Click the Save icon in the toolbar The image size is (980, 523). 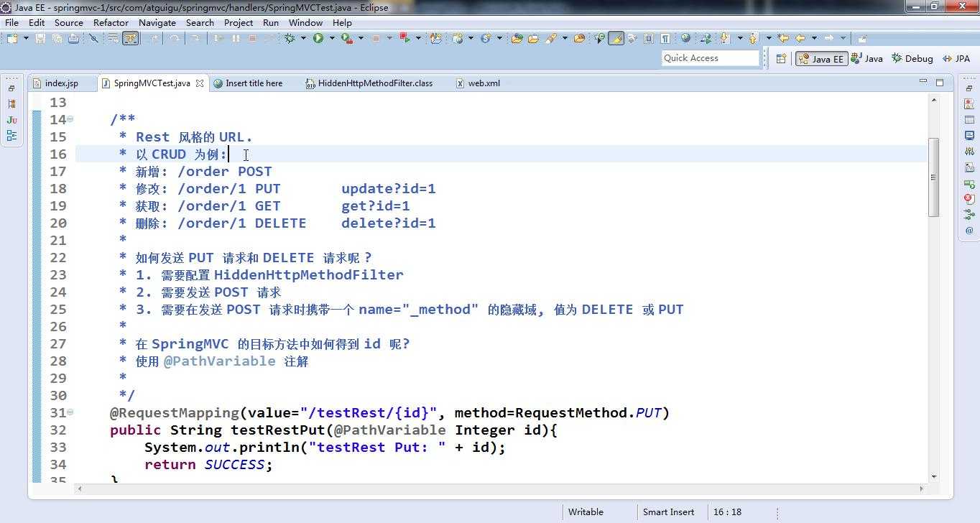pyautogui.click(x=40, y=38)
